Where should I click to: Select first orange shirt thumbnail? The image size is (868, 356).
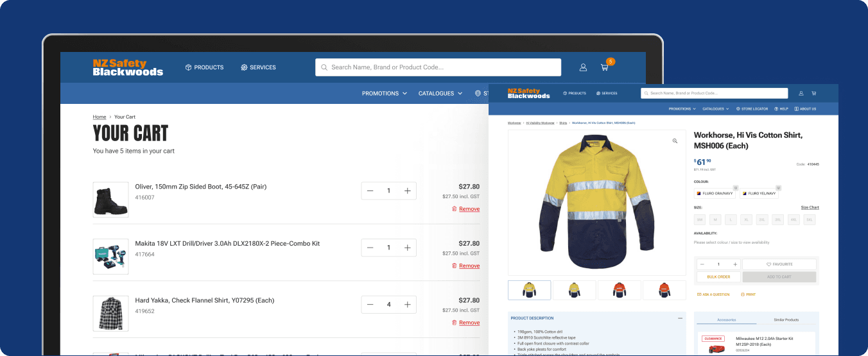619,290
